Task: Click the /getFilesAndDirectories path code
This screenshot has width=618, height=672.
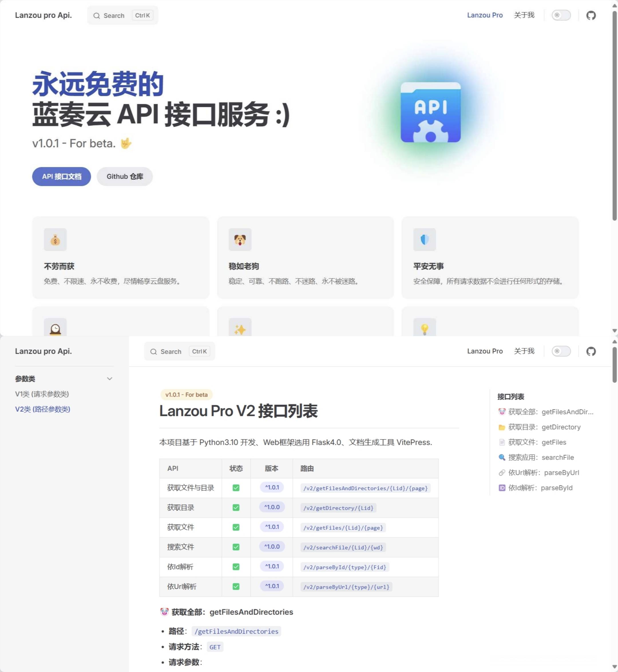Action: click(236, 631)
